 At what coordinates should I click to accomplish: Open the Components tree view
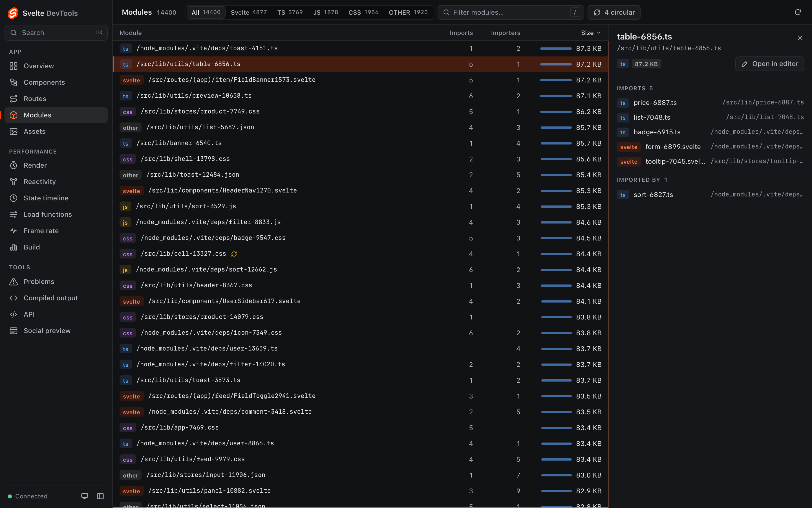(56, 82)
